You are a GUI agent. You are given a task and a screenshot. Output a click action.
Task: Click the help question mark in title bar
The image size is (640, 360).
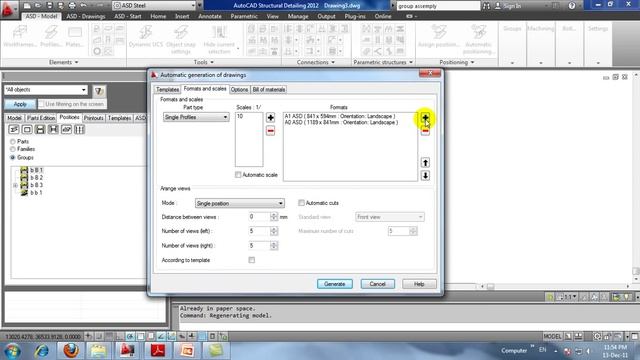click(571, 6)
